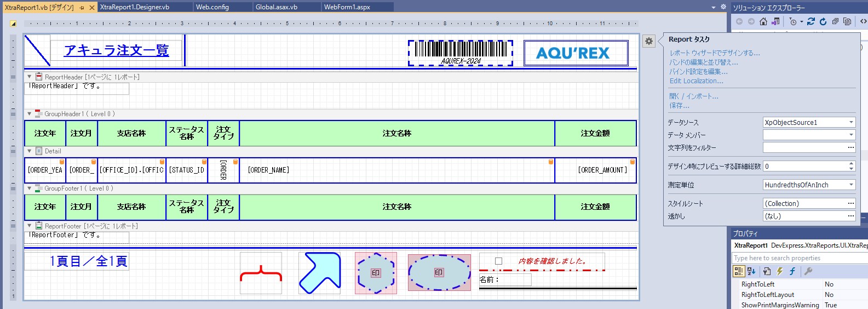Click the property search box
This screenshot has width=868, height=309.
point(800,258)
